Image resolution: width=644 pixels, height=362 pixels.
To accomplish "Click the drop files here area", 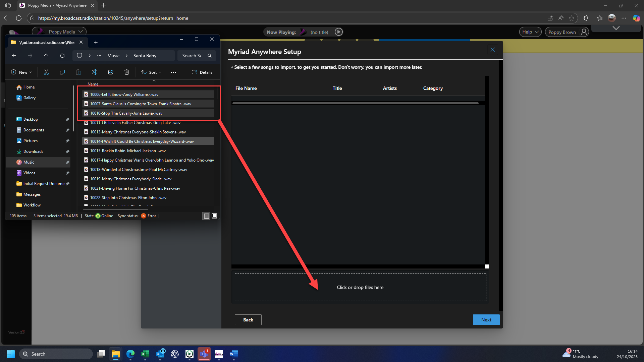I will (x=360, y=287).
